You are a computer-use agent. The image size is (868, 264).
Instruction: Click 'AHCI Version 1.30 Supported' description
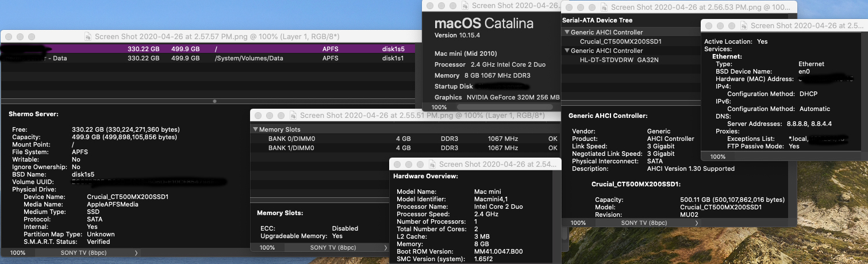click(691, 169)
